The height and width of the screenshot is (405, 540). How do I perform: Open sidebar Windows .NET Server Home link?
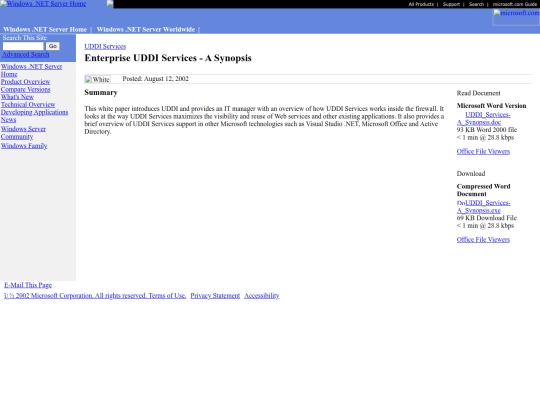pos(31,70)
